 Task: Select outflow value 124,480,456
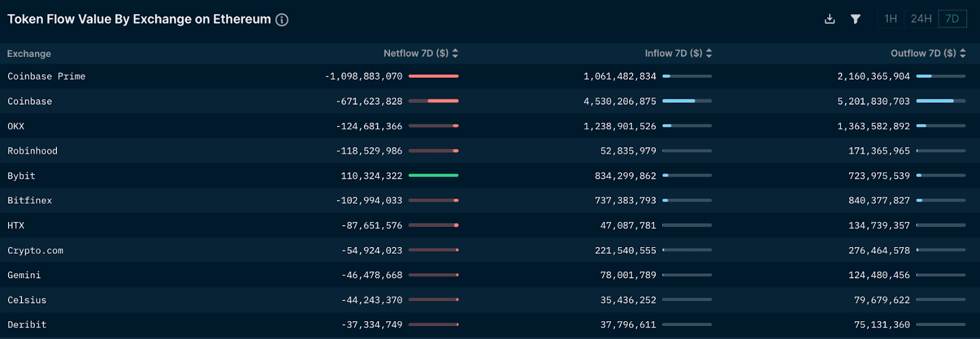879,275
